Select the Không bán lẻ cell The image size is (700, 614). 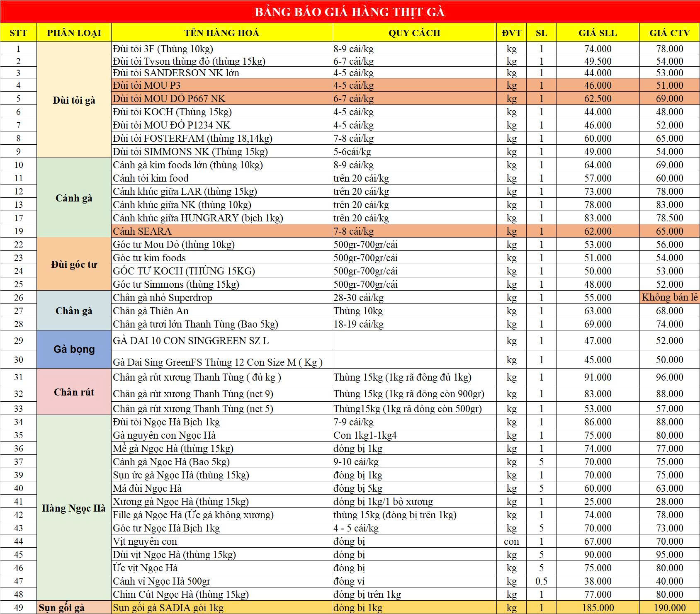669,297
